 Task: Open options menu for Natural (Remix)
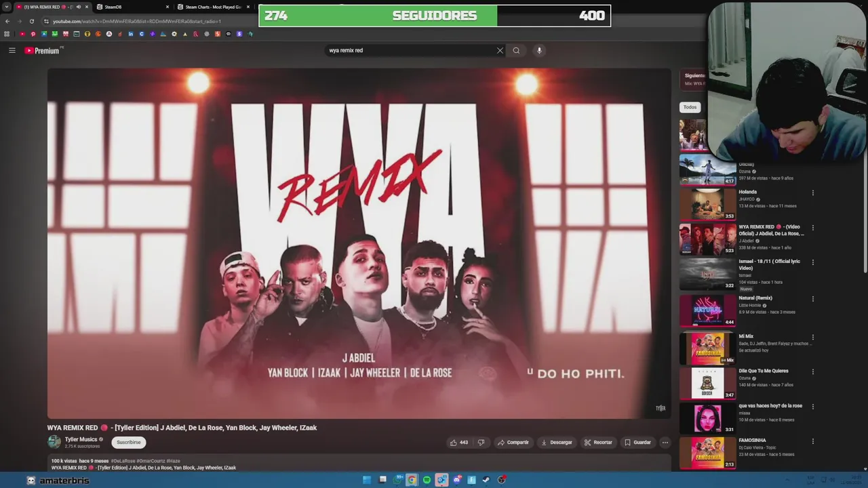pyautogui.click(x=812, y=299)
